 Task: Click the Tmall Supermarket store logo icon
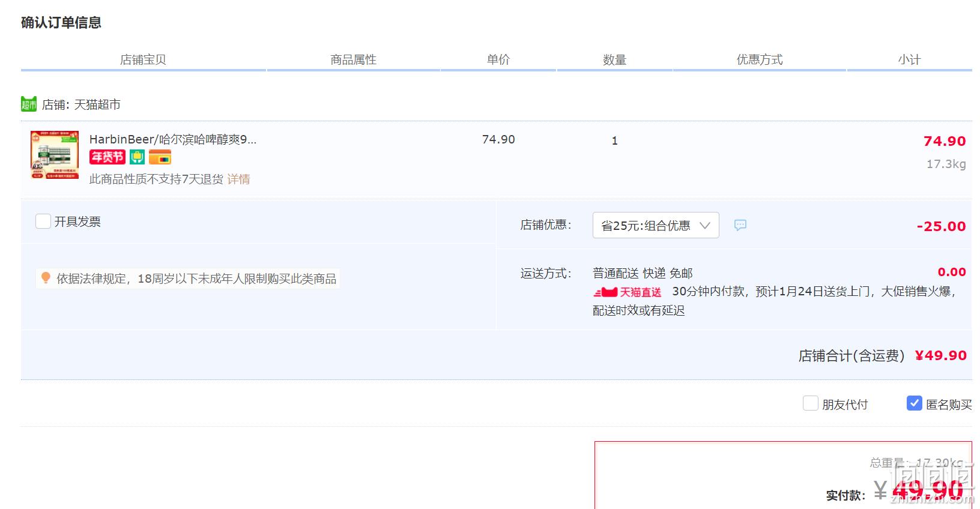point(29,104)
